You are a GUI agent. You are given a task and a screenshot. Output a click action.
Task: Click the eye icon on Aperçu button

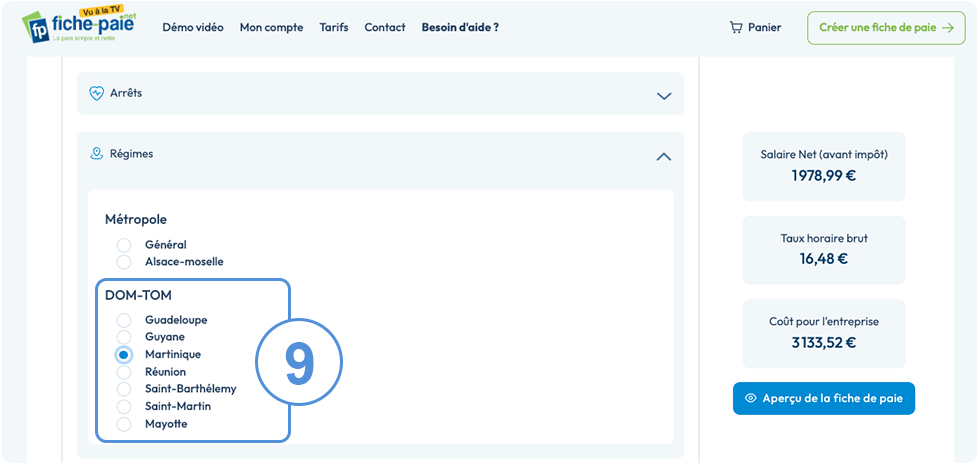(x=751, y=399)
